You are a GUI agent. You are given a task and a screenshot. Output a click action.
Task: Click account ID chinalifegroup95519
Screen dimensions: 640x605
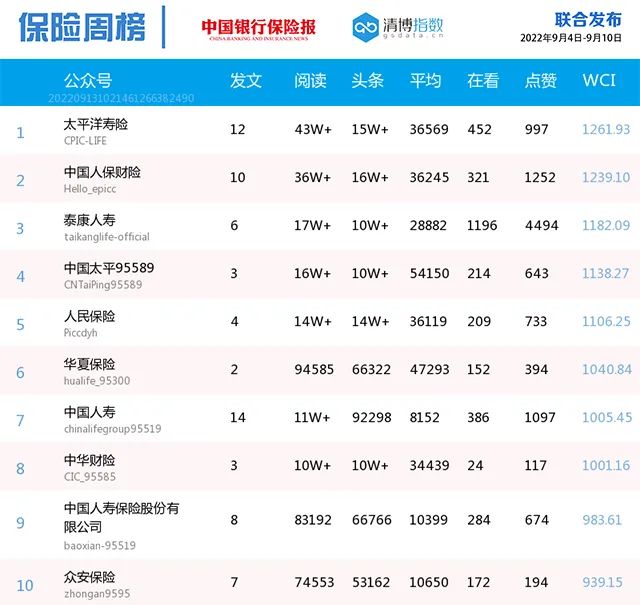coord(112,429)
